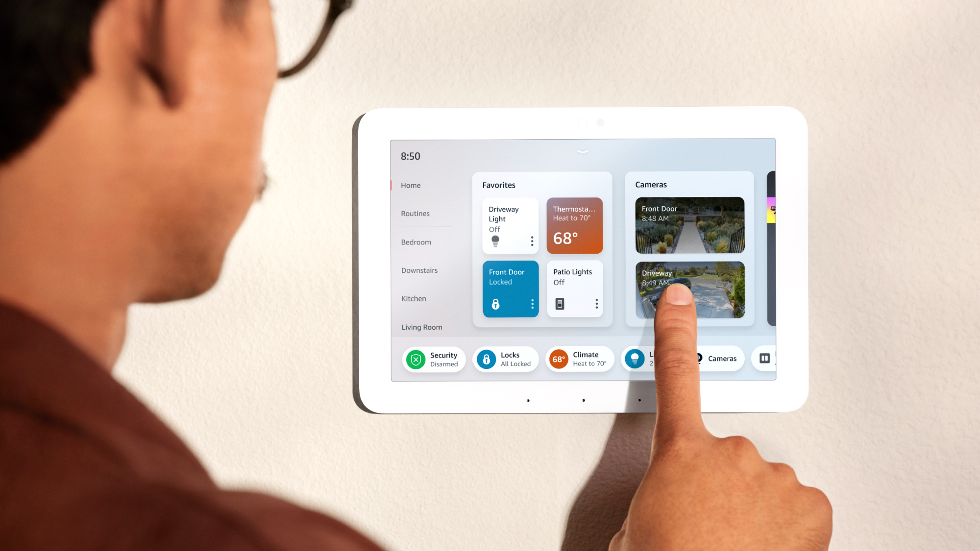980x551 pixels.
Task: Expand the Front Door options menu
Action: 532,304
